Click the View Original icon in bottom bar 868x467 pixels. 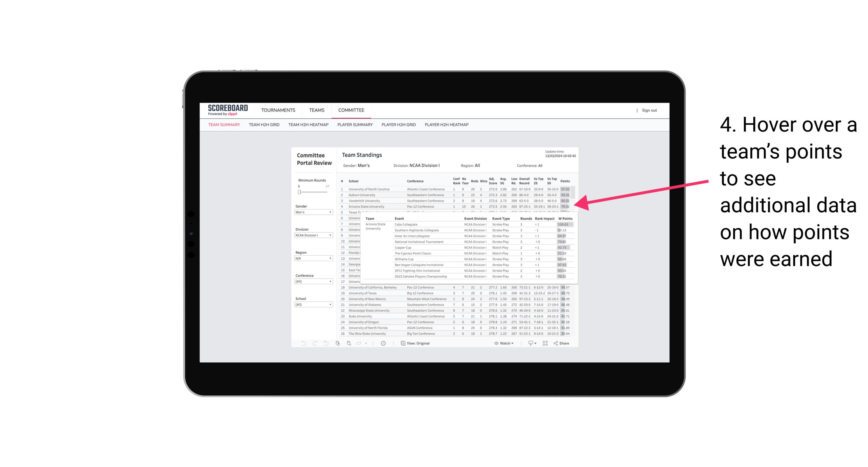pos(402,343)
